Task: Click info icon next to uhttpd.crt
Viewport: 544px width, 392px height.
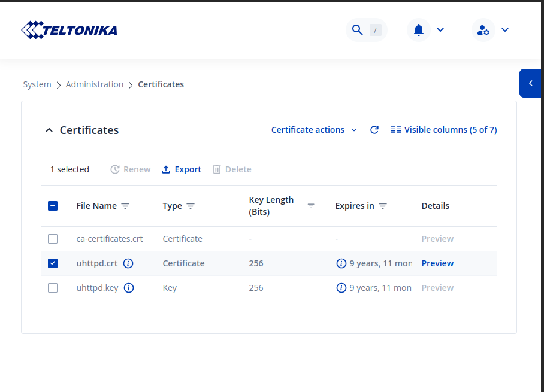Action: (x=129, y=263)
